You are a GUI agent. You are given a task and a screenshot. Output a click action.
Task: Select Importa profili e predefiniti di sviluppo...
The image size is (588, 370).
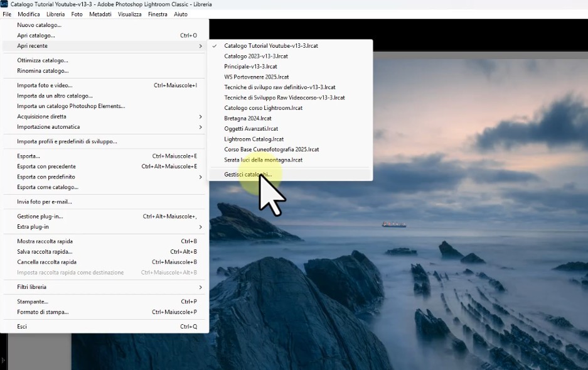coord(104,142)
